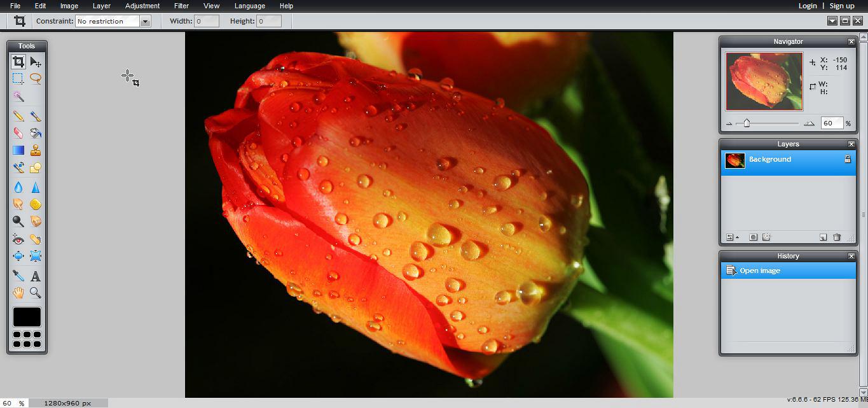Select the Type text tool
This screenshot has width=868, height=408.
coord(36,276)
